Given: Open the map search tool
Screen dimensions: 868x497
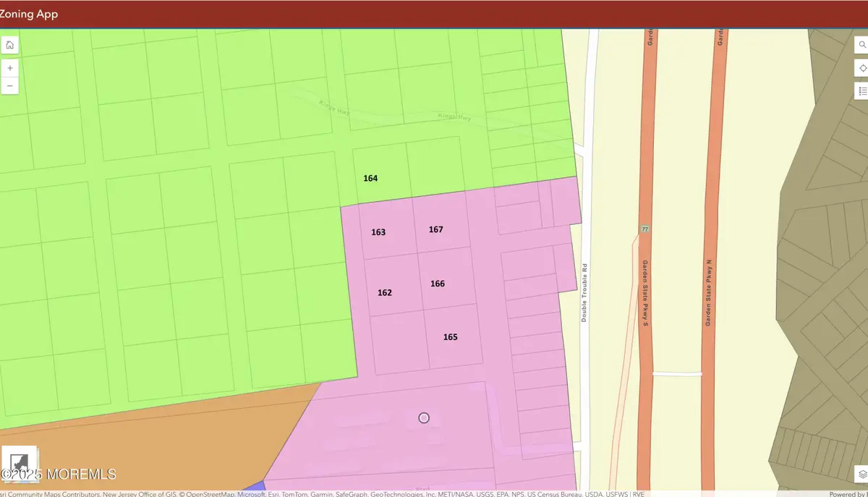Looking at the screenshot, I should [862, 44].
